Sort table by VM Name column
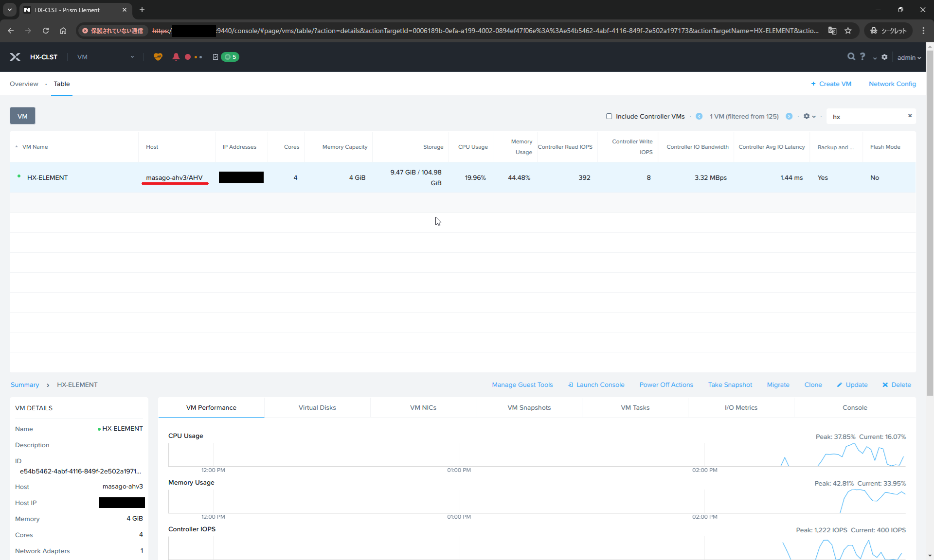 point(35,147)
